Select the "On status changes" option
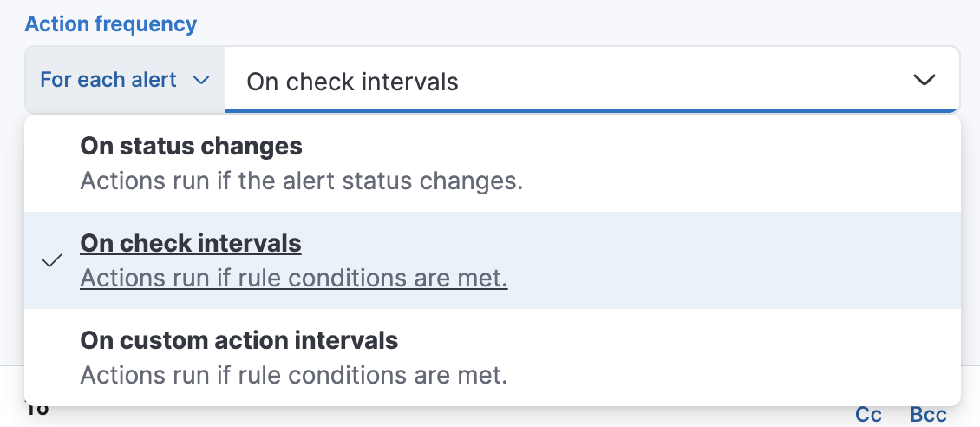The width and height of the screenshot is (980, 427). point(191,146)
